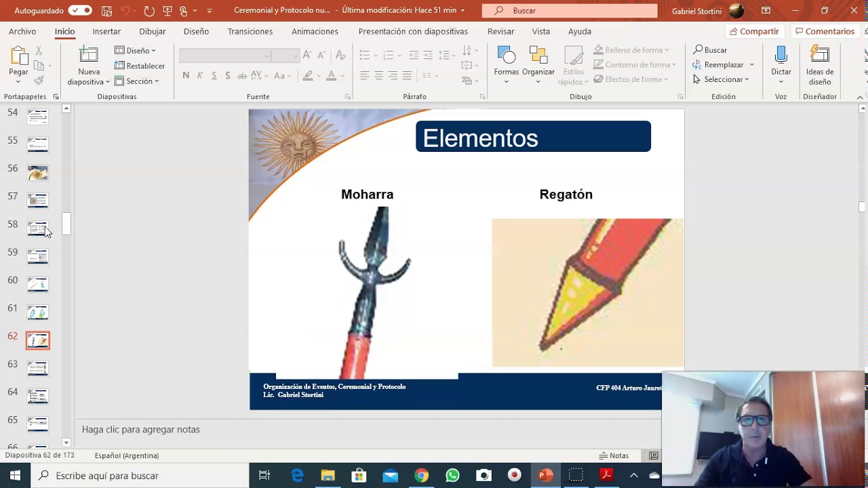Select slide 58 thumbnail

(x=38, y=228)
